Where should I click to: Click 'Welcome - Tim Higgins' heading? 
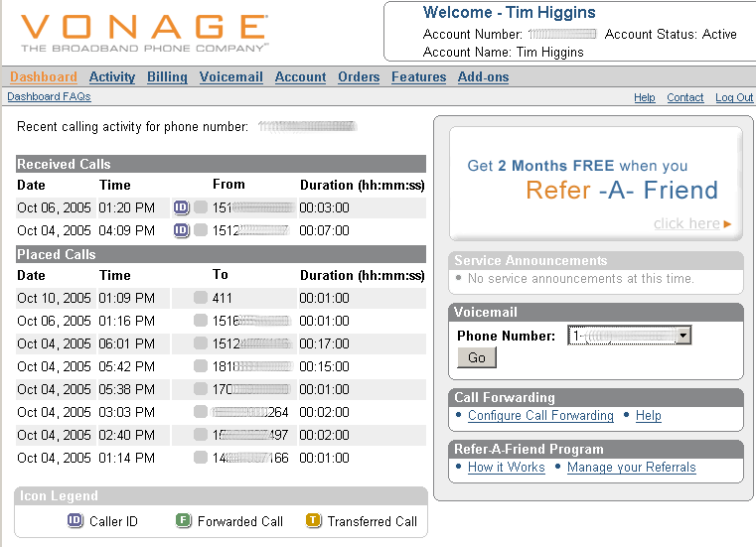[x=510, y=12]
